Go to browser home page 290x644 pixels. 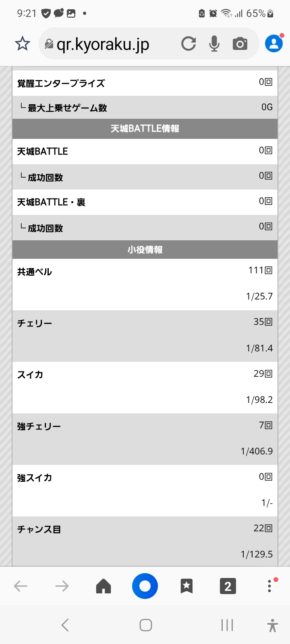[104, 586]
